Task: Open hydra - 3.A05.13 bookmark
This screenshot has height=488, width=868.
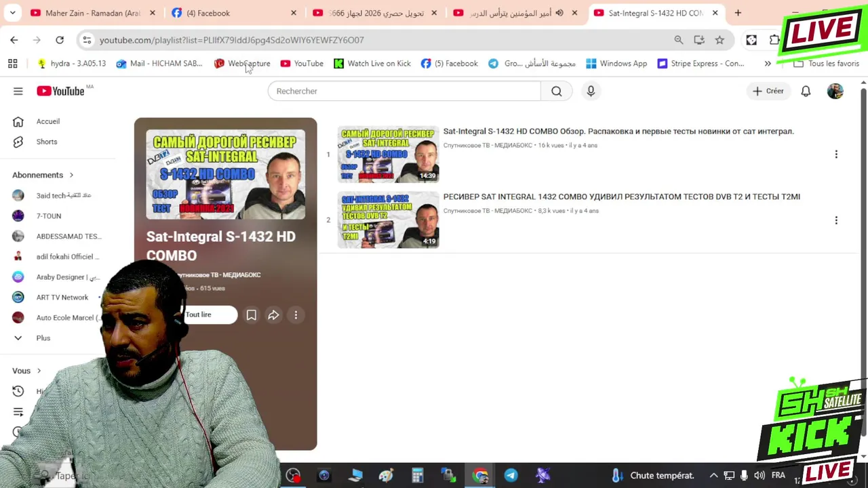Action: 72,64
